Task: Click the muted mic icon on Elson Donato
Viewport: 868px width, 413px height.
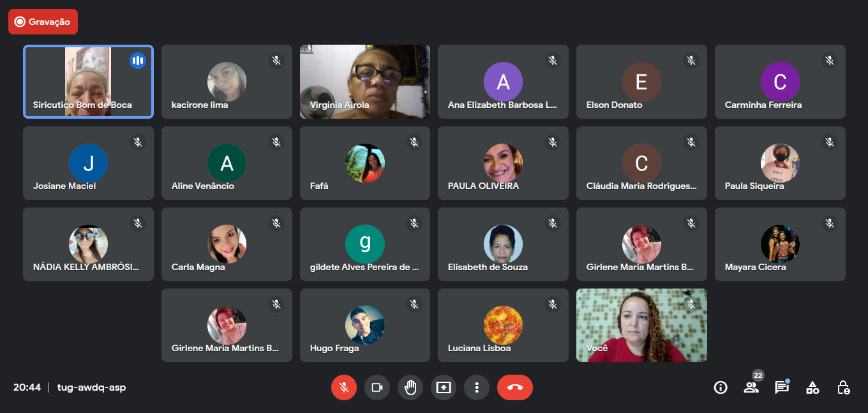Action: [x=691, y=61]
